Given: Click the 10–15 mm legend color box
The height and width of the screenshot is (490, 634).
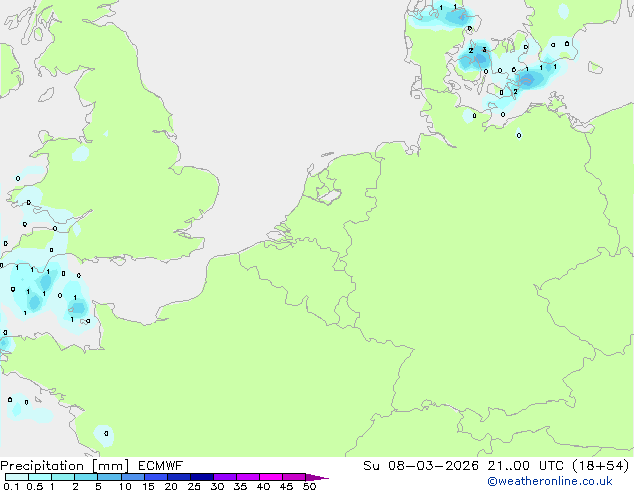Looking at the screenshot, I should (132, 477).
